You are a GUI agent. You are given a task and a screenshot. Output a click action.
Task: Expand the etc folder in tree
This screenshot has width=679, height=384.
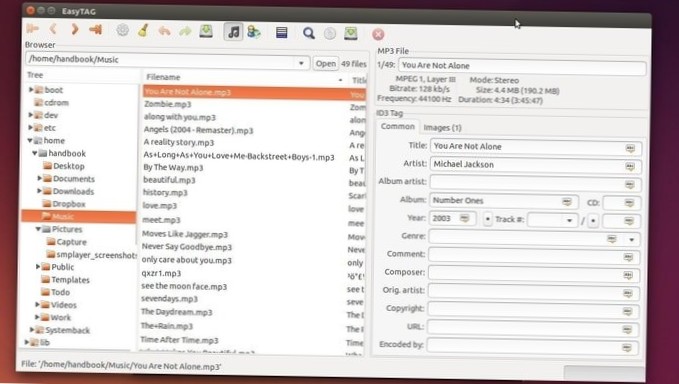click(x=31, y=127)
